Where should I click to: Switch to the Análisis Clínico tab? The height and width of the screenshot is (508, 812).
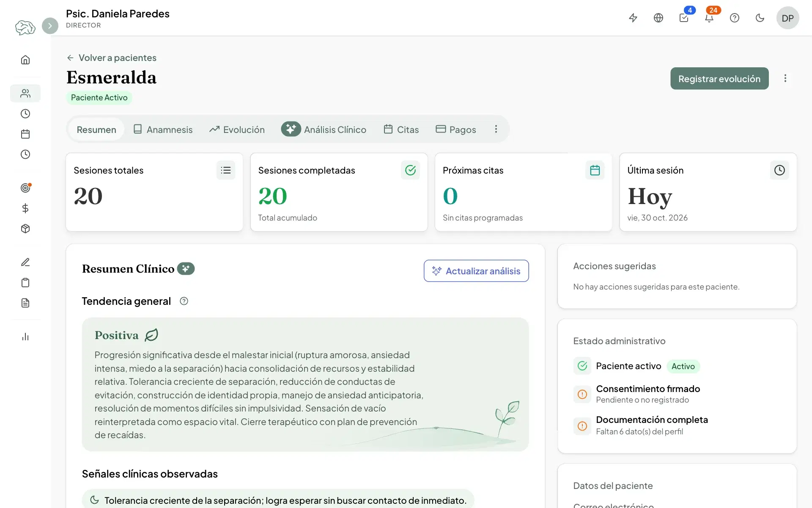324,130
